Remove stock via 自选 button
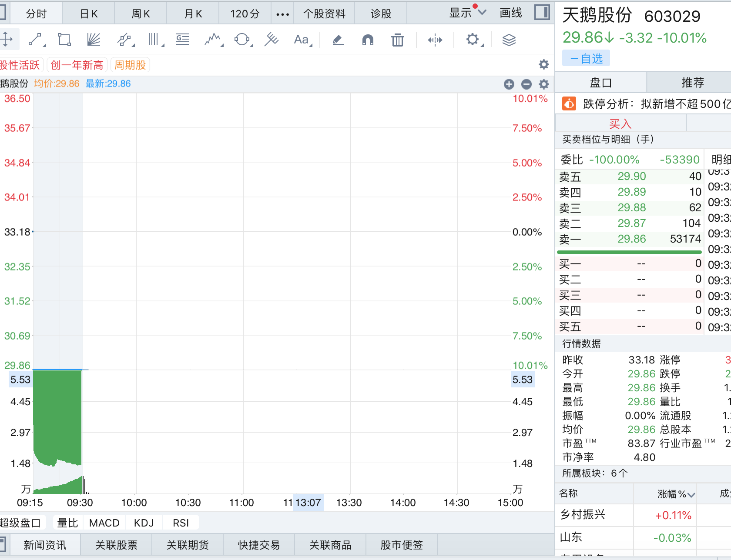 [586, 58]
